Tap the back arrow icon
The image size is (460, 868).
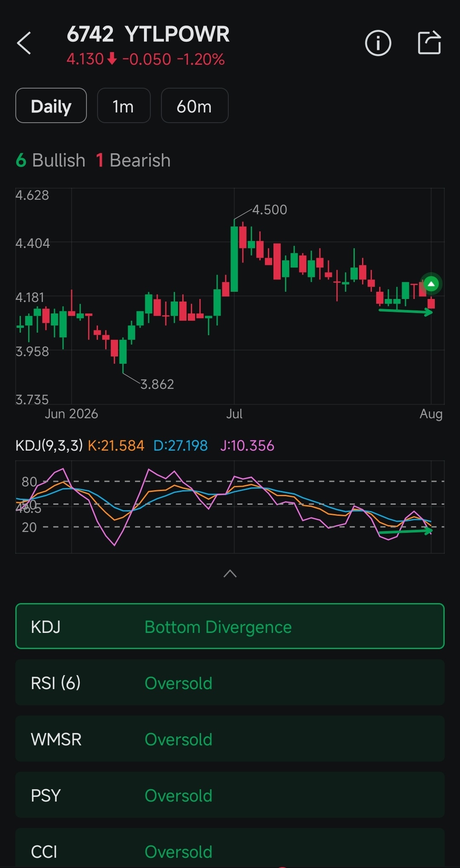(24, 43)
